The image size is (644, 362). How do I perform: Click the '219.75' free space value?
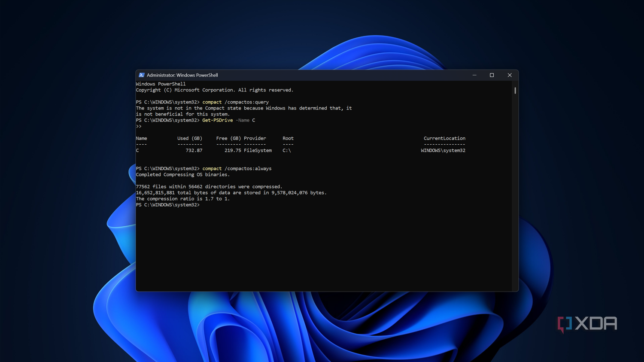coord(233,150)
